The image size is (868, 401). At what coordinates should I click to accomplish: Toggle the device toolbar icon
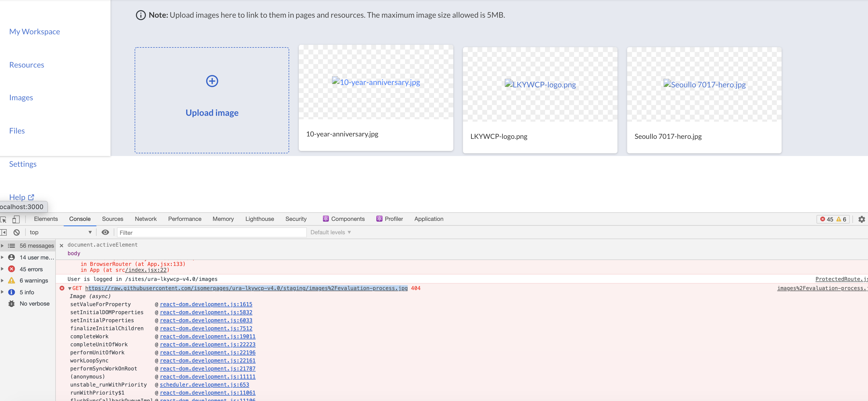[x=16, y=219]
